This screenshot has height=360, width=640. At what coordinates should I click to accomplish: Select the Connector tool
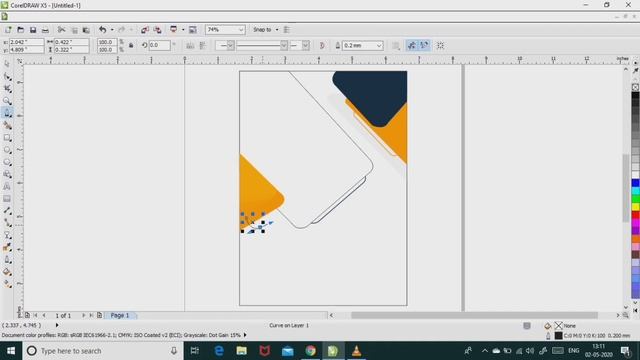(x=7, y=223)
